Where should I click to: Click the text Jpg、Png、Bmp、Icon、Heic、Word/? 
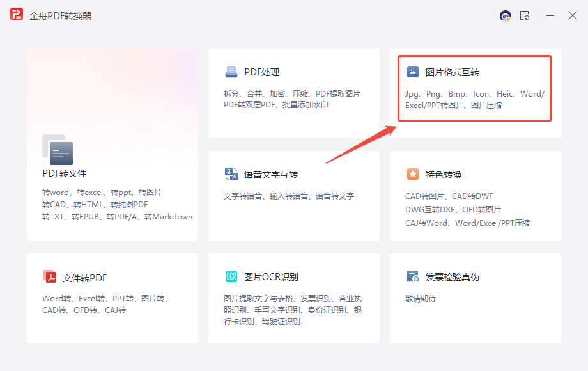(x=475, y=94)
